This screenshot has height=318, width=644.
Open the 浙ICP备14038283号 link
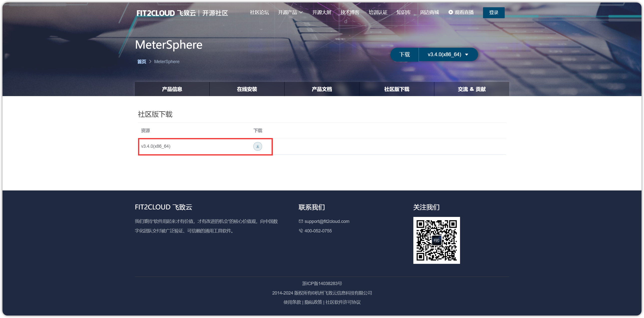pos(322,283)
